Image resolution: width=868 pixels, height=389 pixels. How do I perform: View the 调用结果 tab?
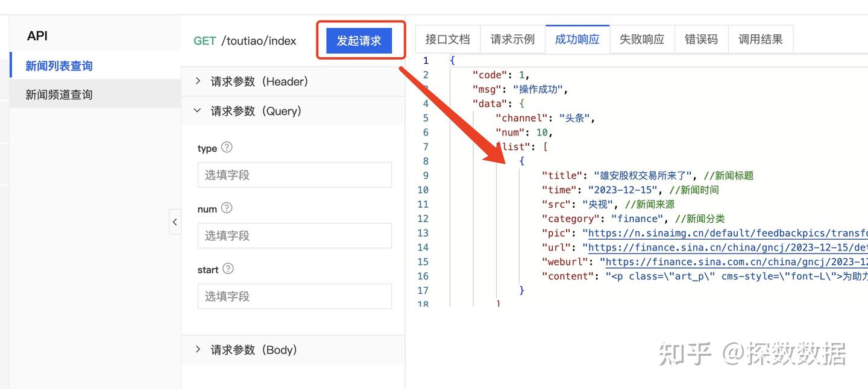point(760,40)
